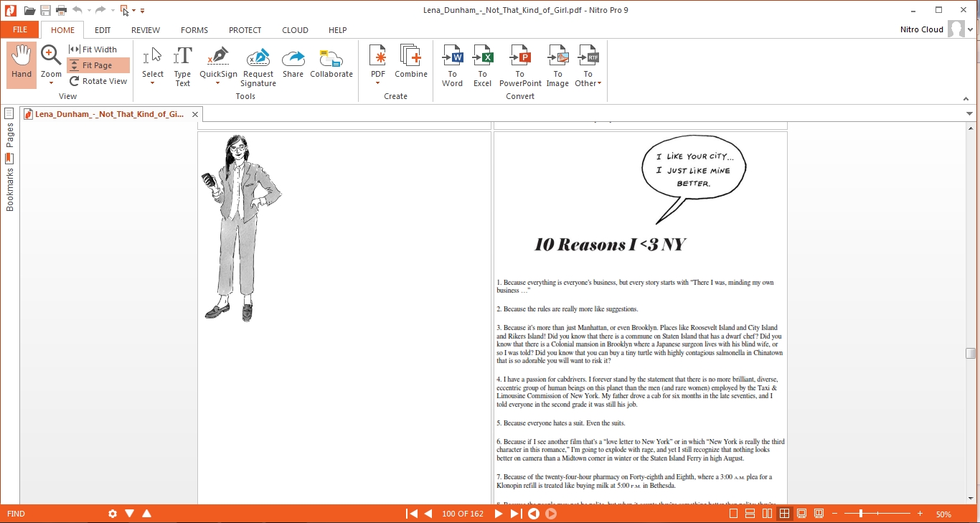Screen dimensions: 980x523
Task: Expand the redo history dropdown
Action: (x=112, y=11)
